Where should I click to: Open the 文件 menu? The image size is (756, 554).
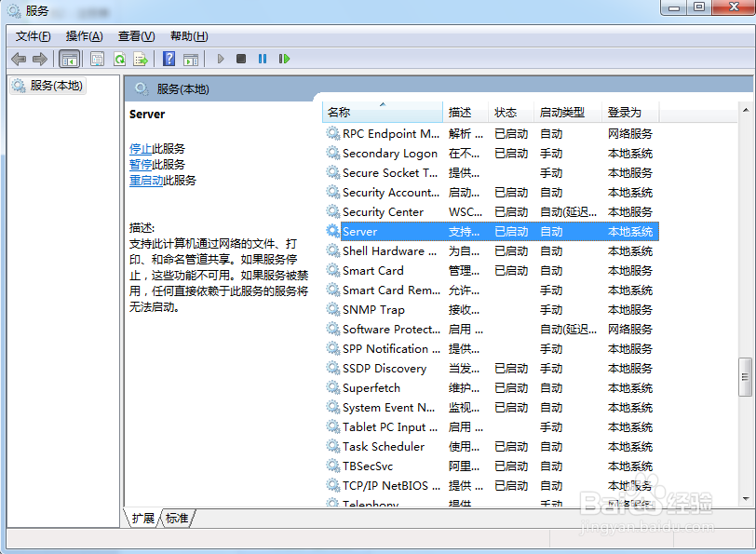tap(32, 36)
